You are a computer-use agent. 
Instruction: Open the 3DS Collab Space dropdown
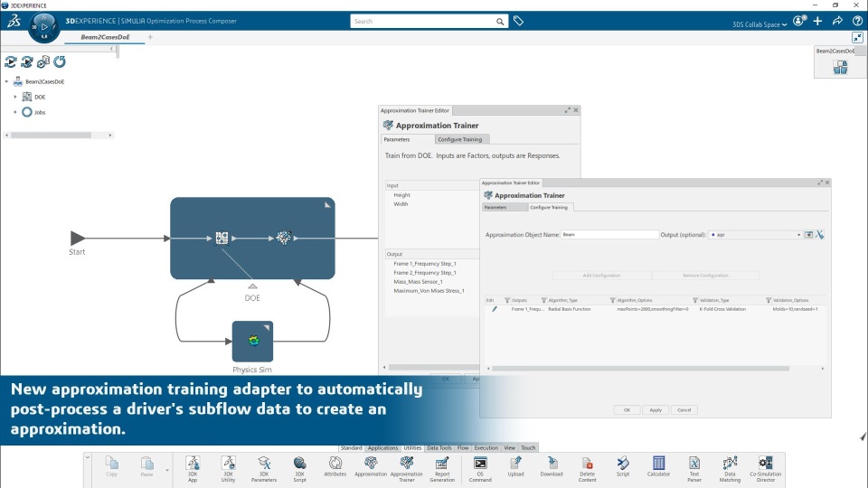tap(759, 24)
